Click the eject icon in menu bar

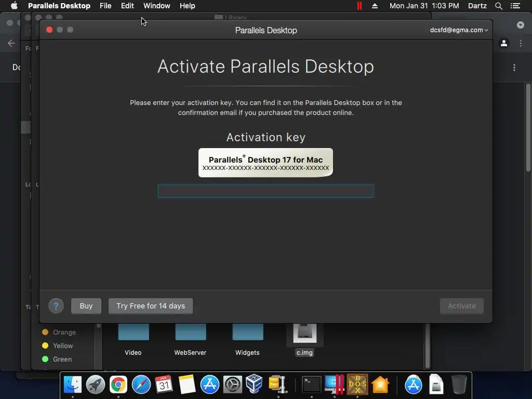coord(375,6)
